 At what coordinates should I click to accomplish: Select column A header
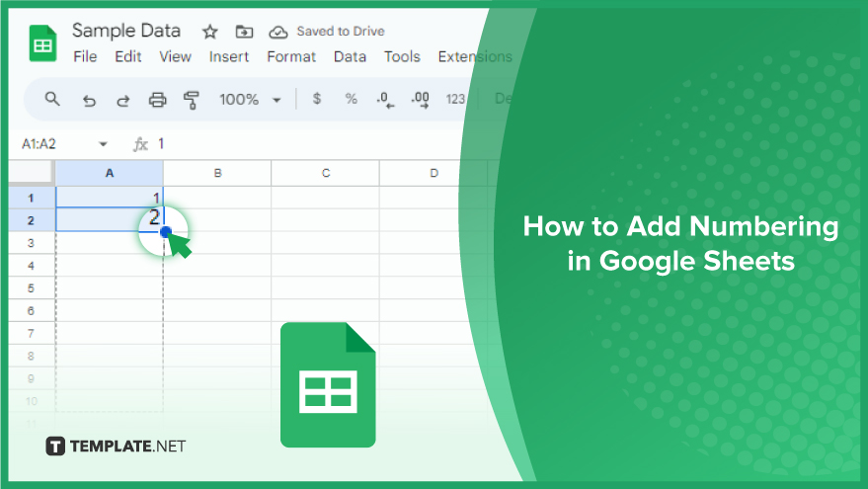tap(110, 173)
